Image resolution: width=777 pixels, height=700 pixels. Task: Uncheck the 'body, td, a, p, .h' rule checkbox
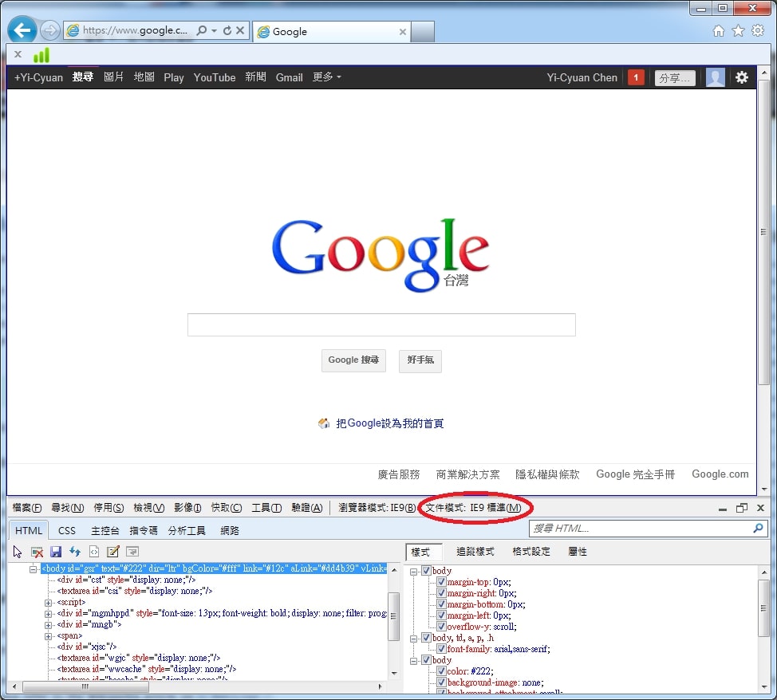(426, 638)
